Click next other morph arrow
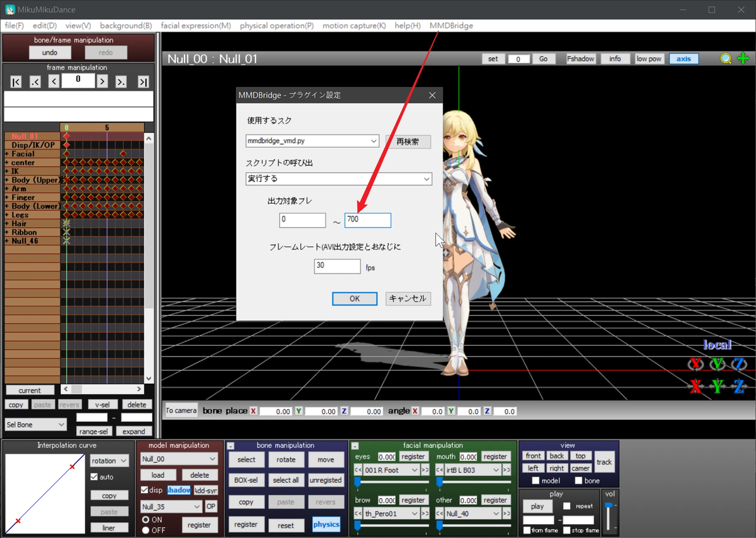 506,513
